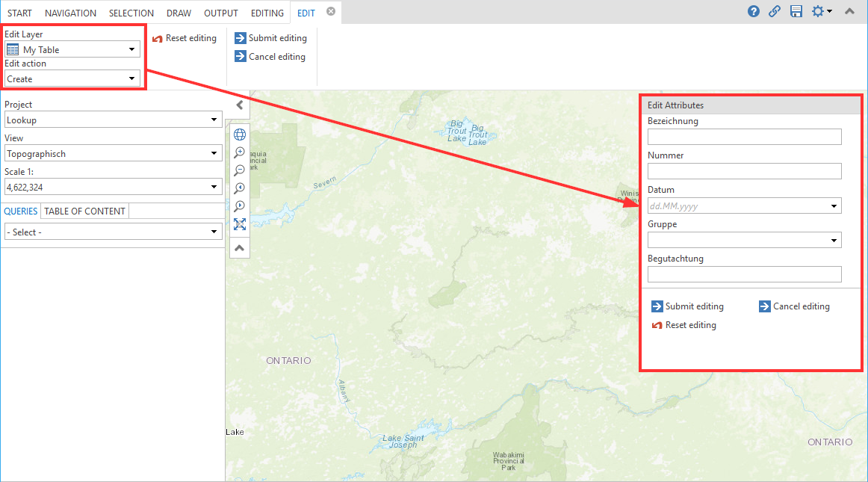Click Cancel editing in Edit Attributes panel

(794, 306)
